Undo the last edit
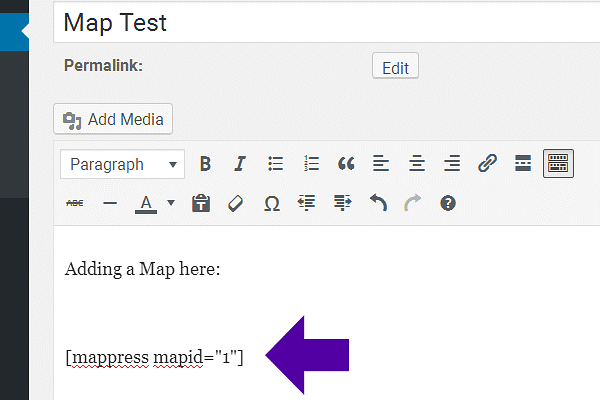The height and width of the screenshot is (400, 600). coord(378,203)
